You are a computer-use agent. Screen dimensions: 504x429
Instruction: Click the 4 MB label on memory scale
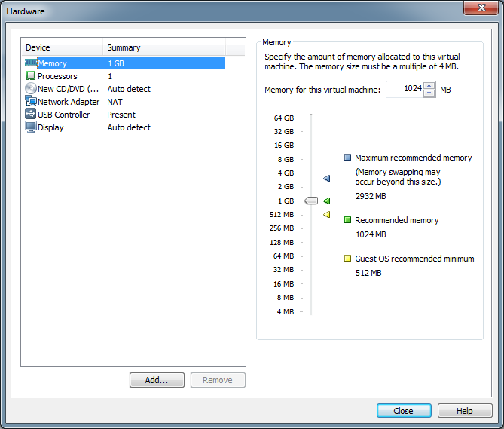click(286, 311)
